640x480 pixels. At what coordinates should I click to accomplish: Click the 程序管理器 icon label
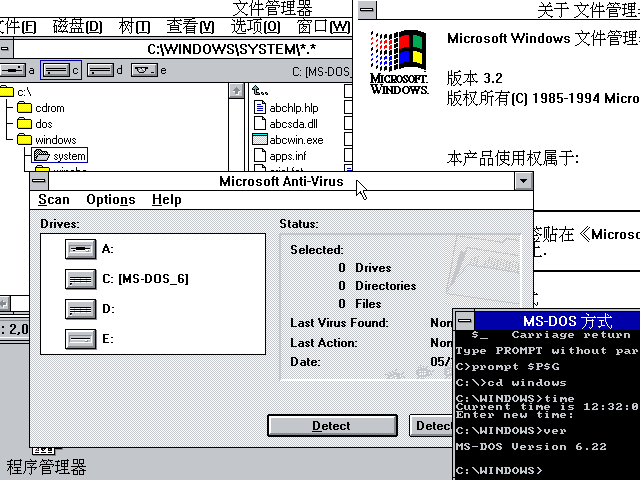pos(46,467)
